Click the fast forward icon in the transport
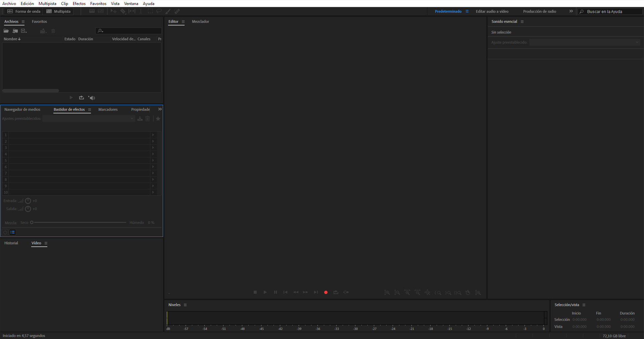Viewport: 644px width, 339px height. pos(306,292)
